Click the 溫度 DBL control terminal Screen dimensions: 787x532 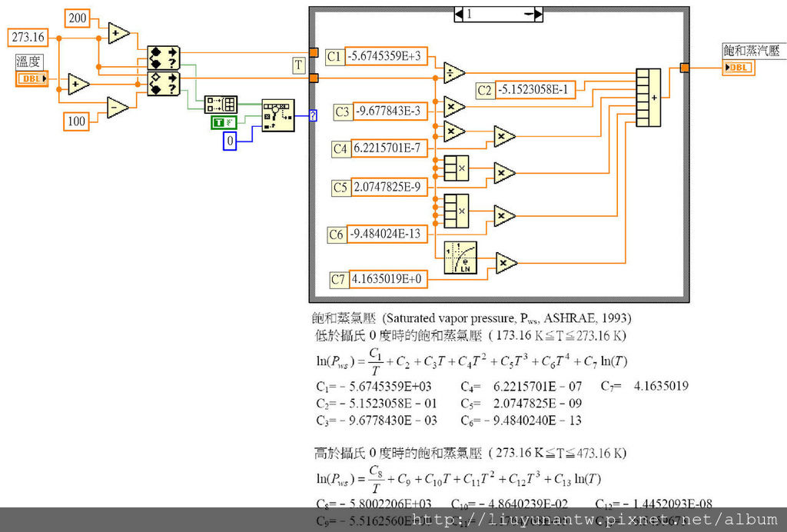[32, 78]
